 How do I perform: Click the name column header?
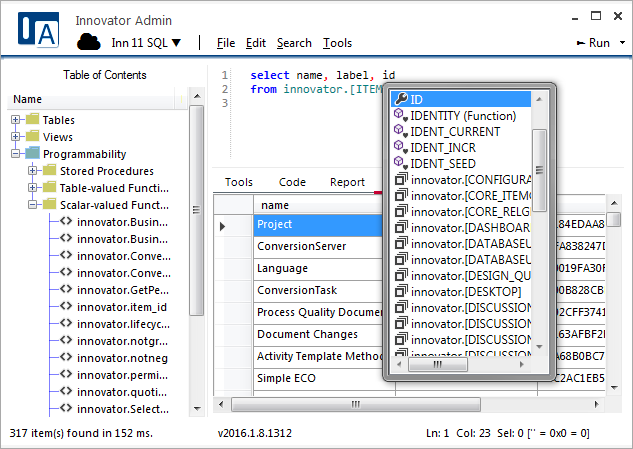tap(318, 205)
